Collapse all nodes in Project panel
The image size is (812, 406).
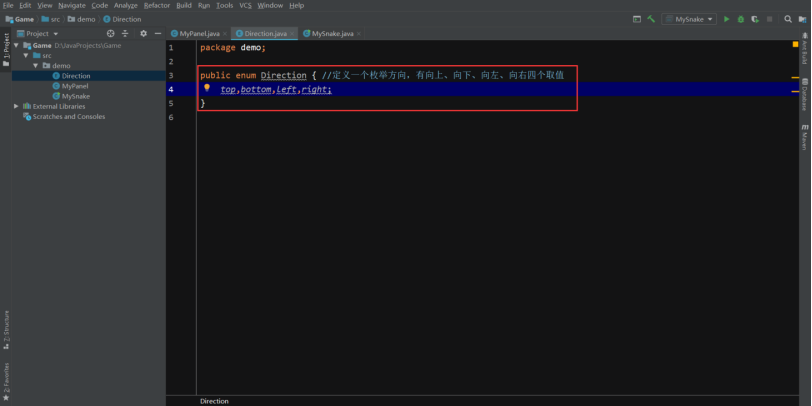(125, 34)
